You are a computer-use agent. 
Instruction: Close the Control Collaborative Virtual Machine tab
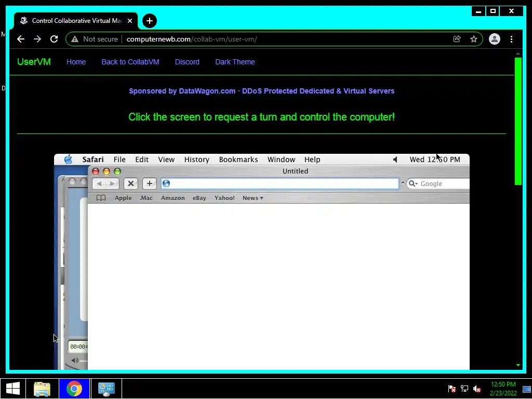click(129, 21)
